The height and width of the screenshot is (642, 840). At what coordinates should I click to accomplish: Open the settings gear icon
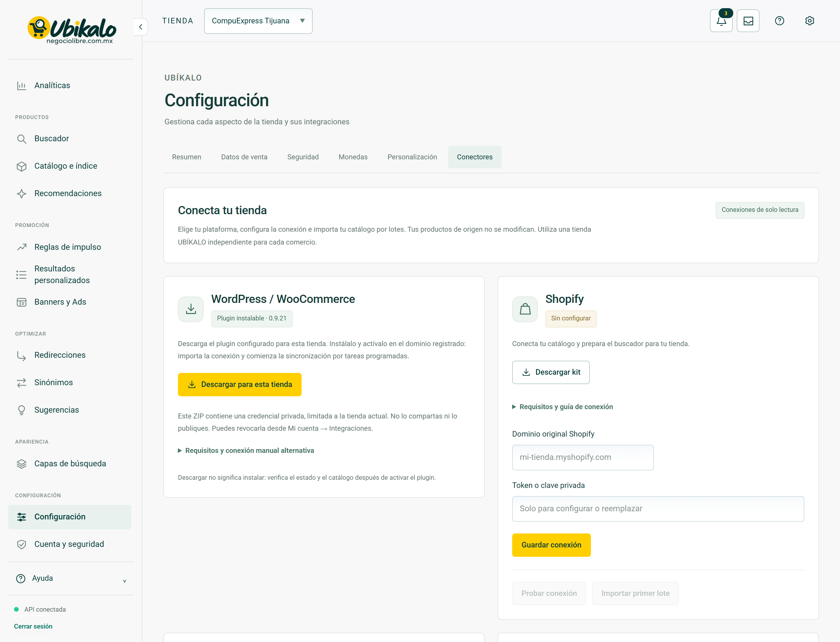pyautogui.click(x=809, y=21)
